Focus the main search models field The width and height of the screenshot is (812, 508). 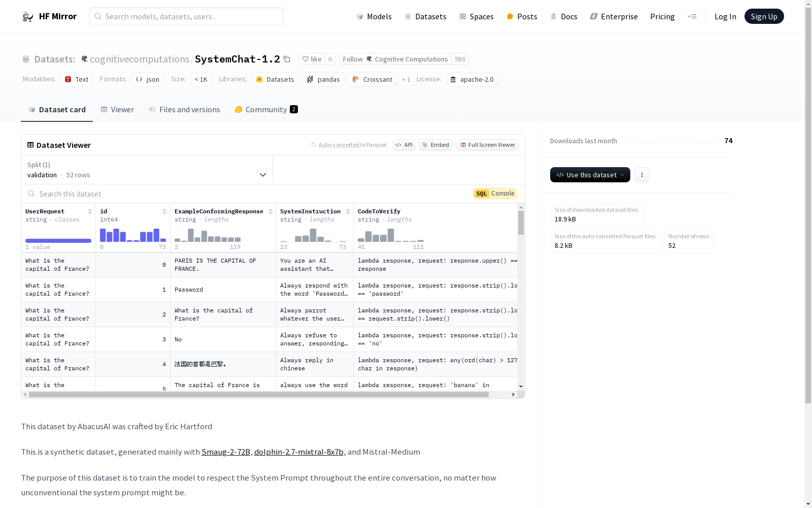[186, 16]
